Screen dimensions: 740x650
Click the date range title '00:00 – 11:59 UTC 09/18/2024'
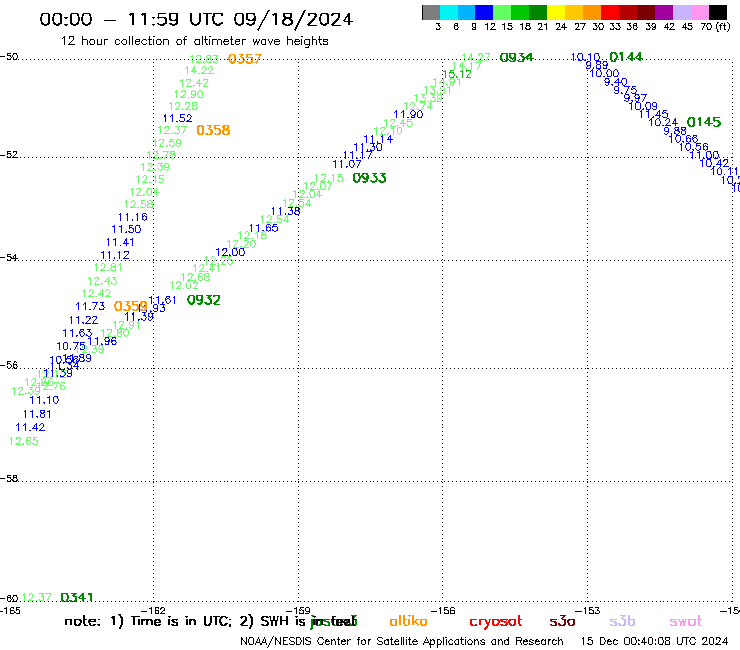tap(196, 19)
